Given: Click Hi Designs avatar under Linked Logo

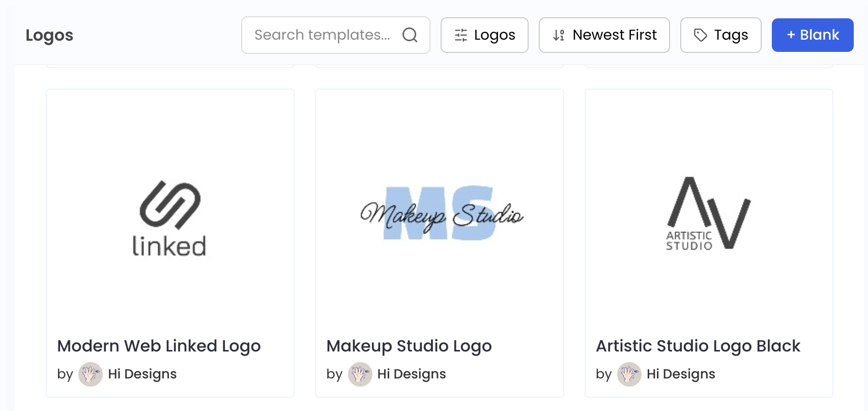Looking at the screenshot, I should pyautogui.click(x=91, y=374).
